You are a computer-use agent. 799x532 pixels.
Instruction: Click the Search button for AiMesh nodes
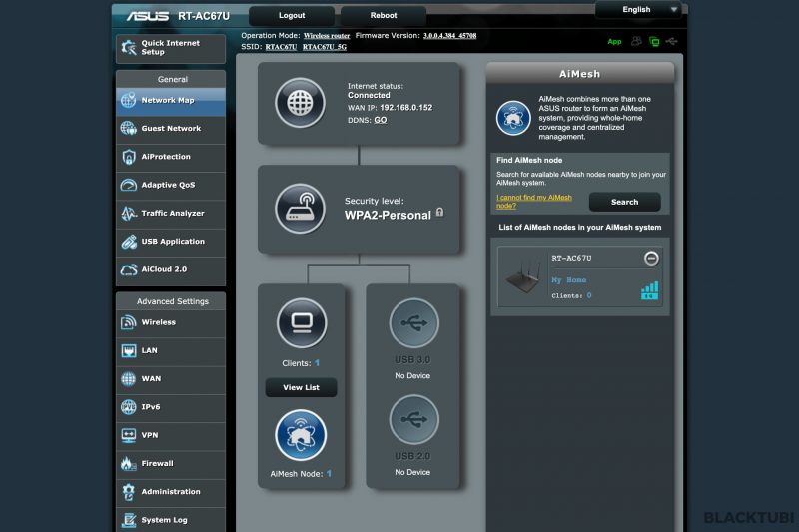tap(625, 202)
